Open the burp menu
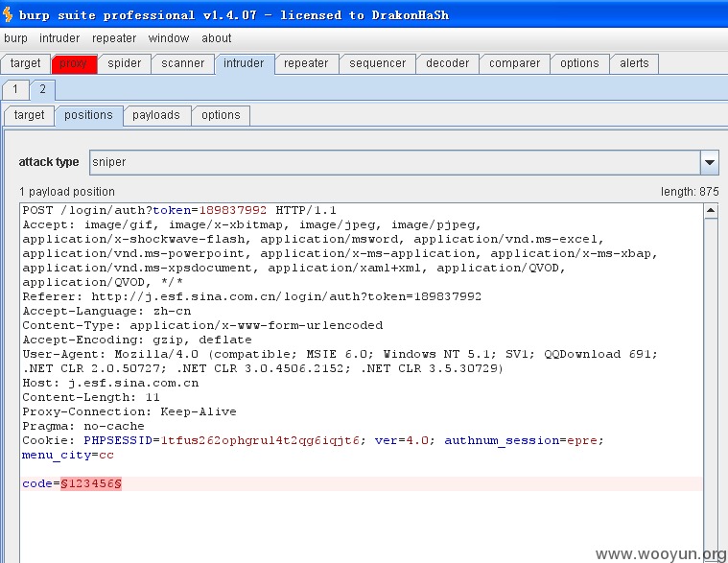 [x=15, y=38]
